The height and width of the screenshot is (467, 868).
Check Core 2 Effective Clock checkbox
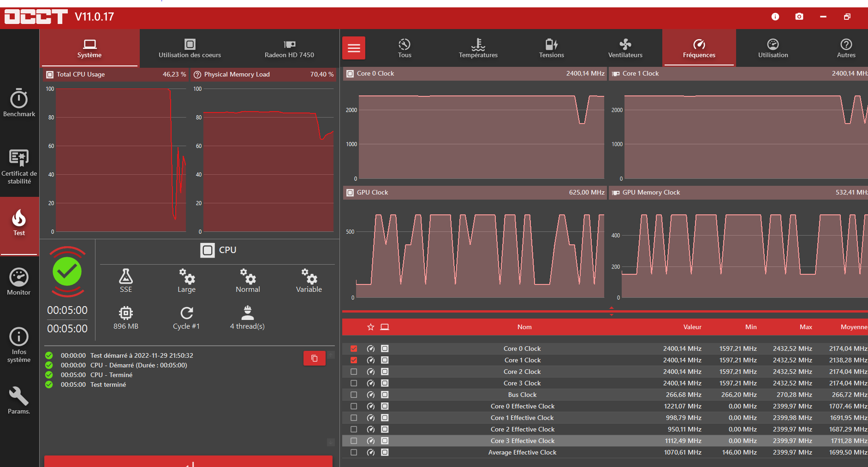354,429
